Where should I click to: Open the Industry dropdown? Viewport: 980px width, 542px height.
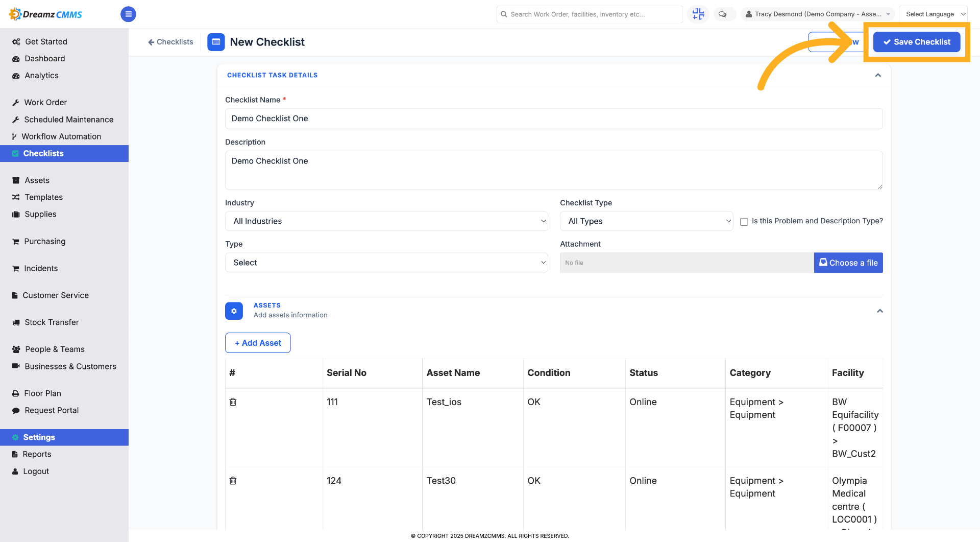[386, 221]
